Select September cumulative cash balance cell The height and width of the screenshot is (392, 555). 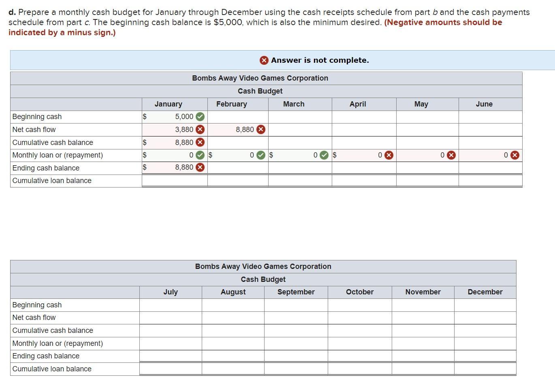tap(296, 331)
